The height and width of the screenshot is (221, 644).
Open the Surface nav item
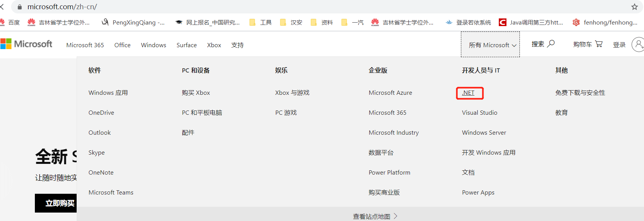point(187,45)
